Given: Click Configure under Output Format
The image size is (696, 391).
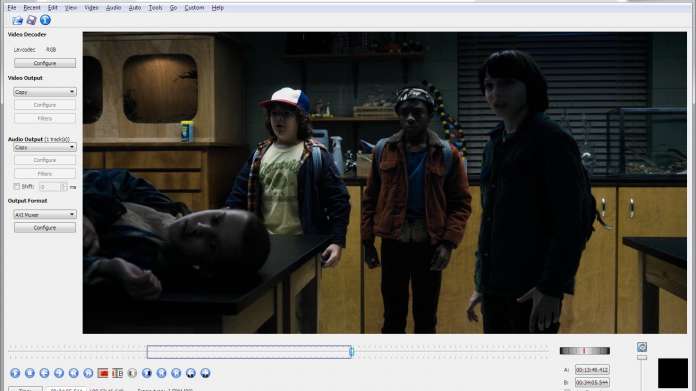Looking at the screenshot, I should click(45, 228).
